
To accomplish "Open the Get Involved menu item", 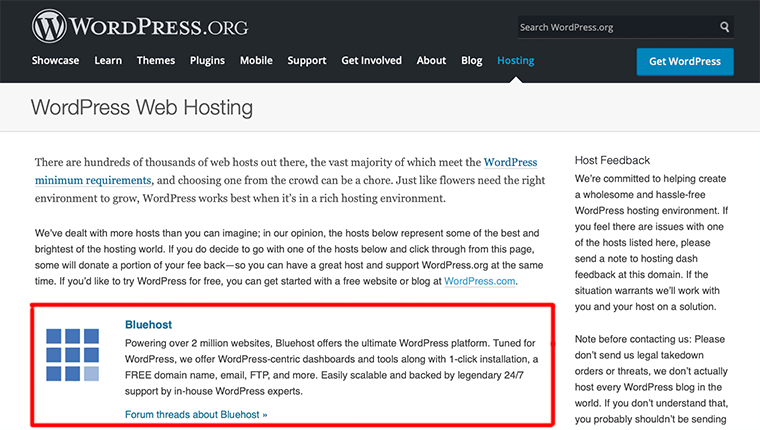I will click(x=372, y=61).
